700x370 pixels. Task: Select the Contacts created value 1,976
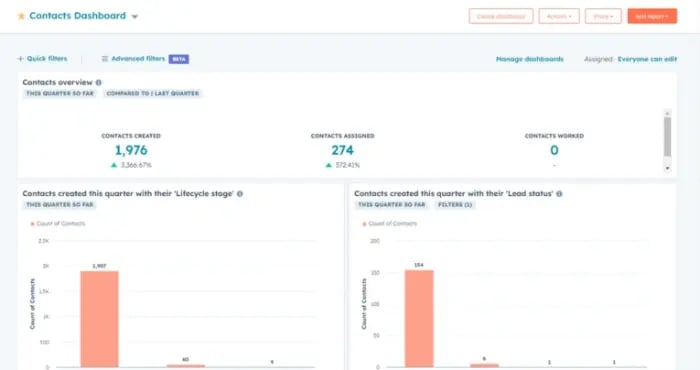[131, 150]
